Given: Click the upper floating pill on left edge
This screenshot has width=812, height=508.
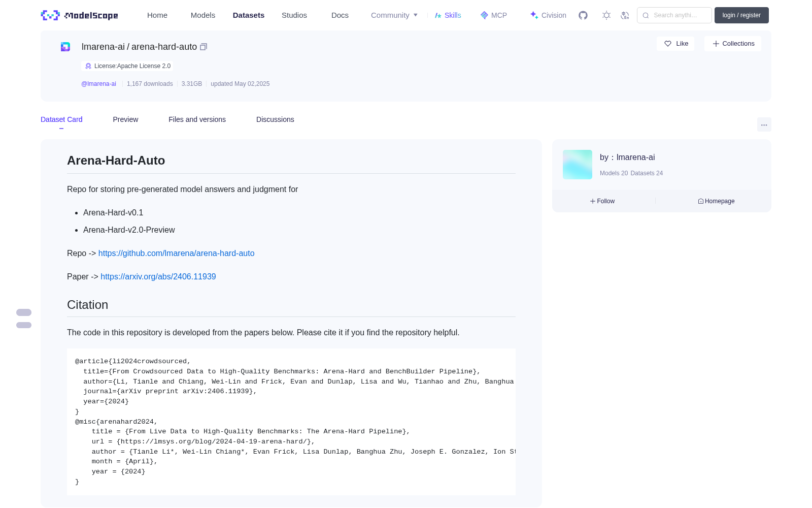Looking at the screenshot, I should pyautogui.click(x=24, y=312).
